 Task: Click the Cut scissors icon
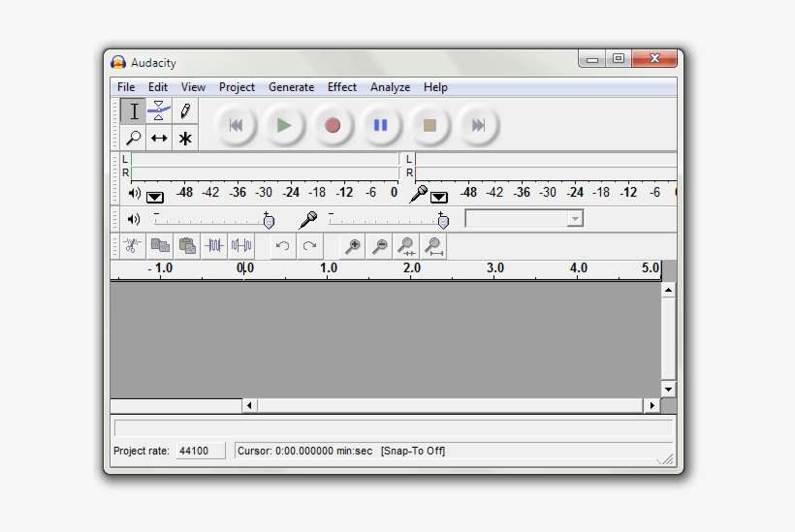click(132, 246)
